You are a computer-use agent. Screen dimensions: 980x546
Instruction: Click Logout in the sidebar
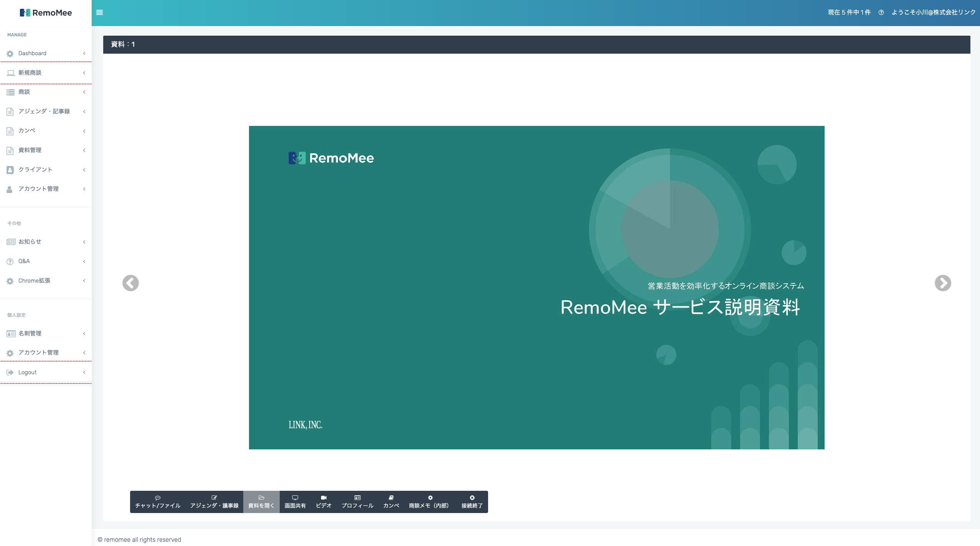coord(27,372)
